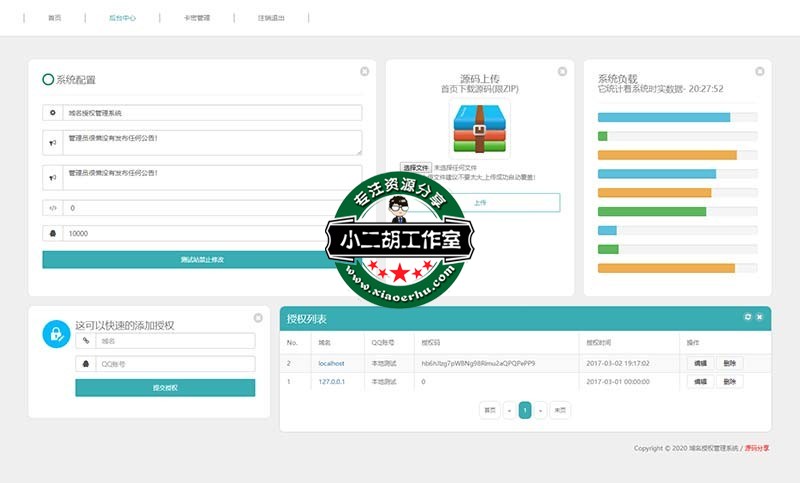The image size is (800, 483).
Task: Open the localhost domain link
Action: click(331, 364)
